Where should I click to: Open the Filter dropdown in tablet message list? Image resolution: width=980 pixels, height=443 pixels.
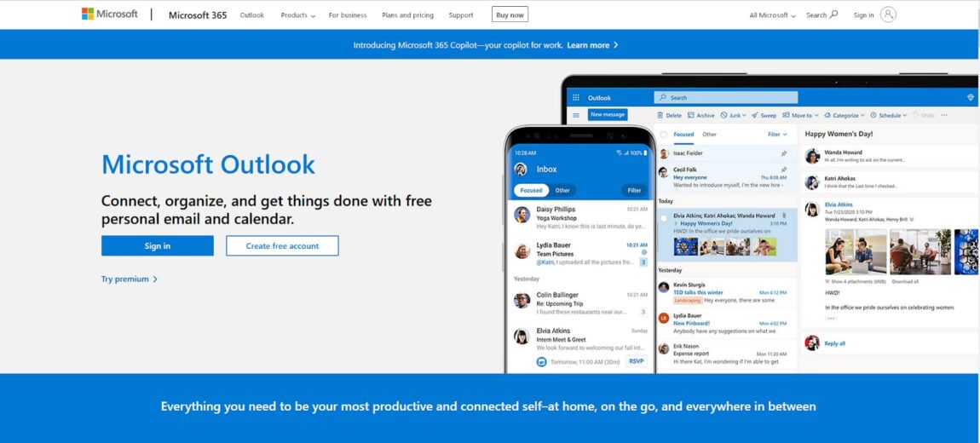[777, 135]
